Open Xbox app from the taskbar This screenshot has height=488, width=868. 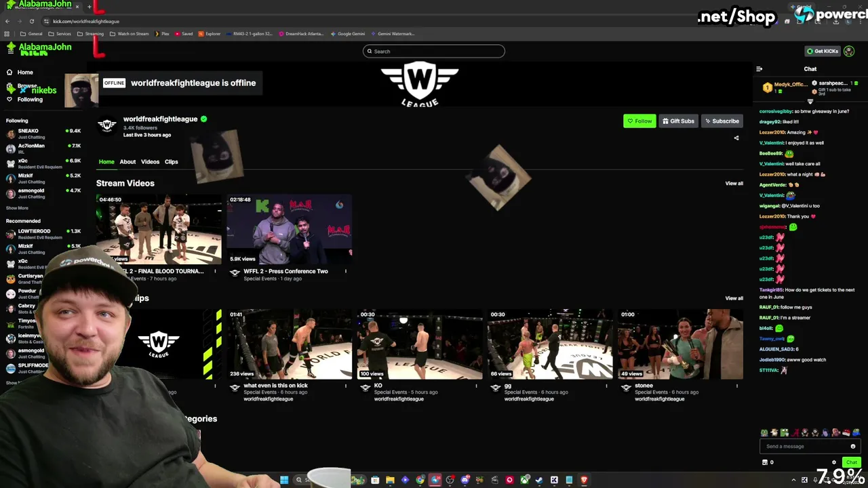pyautogui.click(x=524, y=480)
